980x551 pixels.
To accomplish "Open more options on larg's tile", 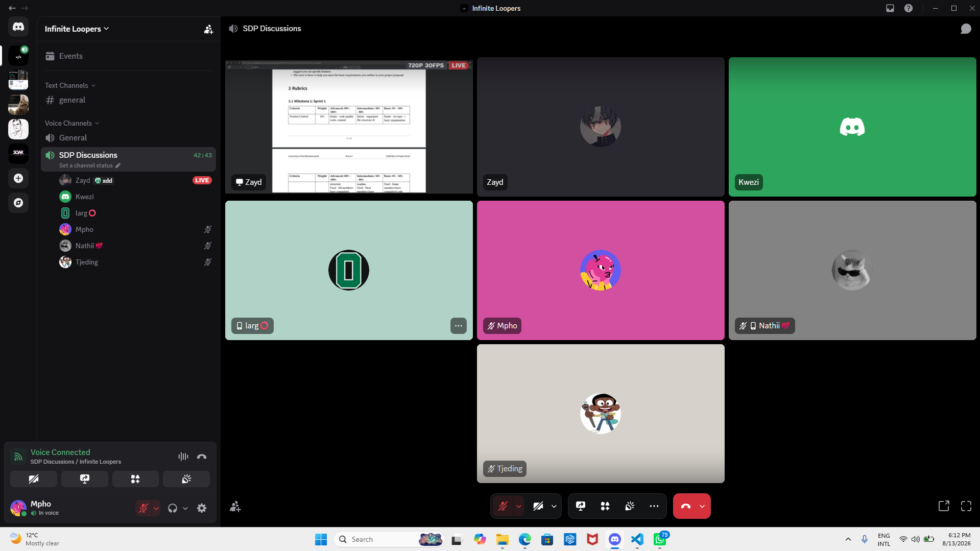I will tap(459, 326).
